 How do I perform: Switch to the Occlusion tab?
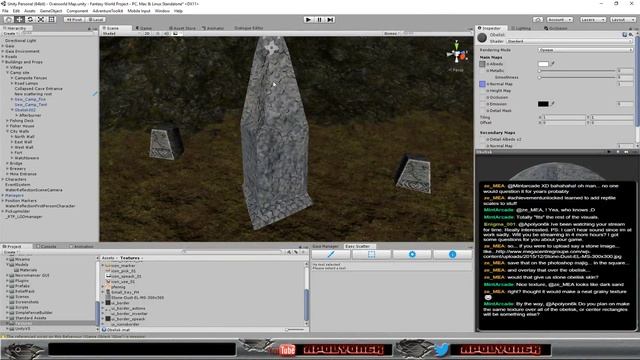point(556,28)
